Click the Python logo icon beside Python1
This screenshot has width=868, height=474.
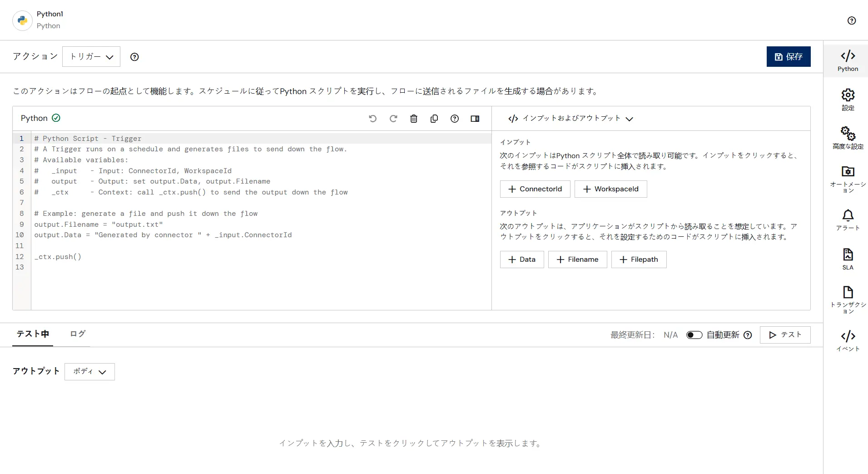22,20
